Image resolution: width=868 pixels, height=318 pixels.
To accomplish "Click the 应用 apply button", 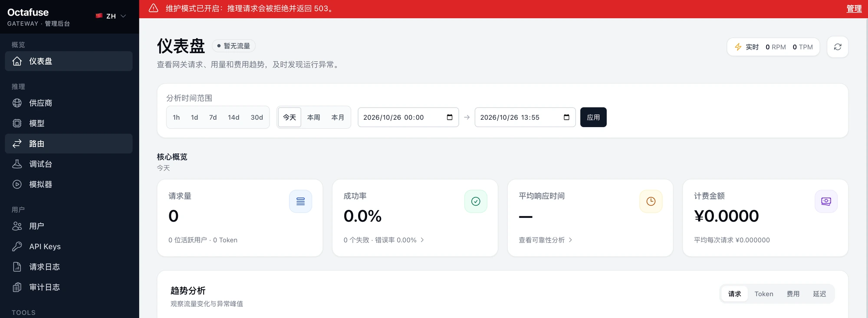I will (x=593, y=117).
